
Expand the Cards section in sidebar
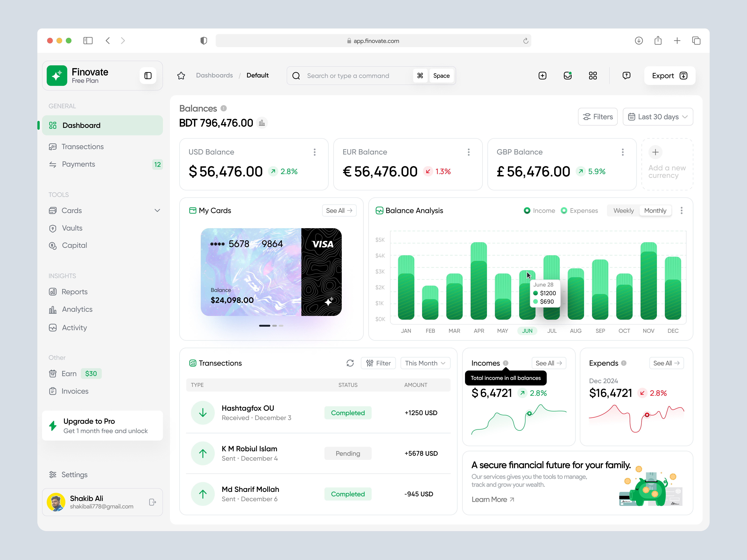157,210
